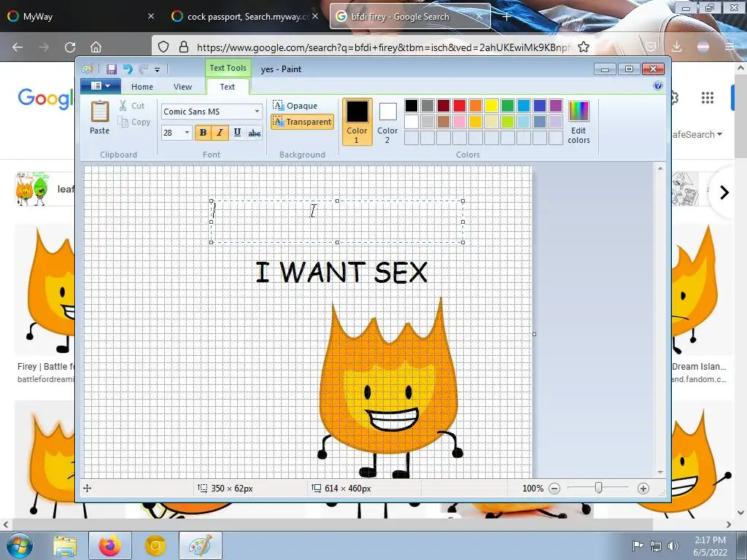Switch to the Search.myway browser tab
747x560 pixels.
pyautogui.click(x=245, y=16)
